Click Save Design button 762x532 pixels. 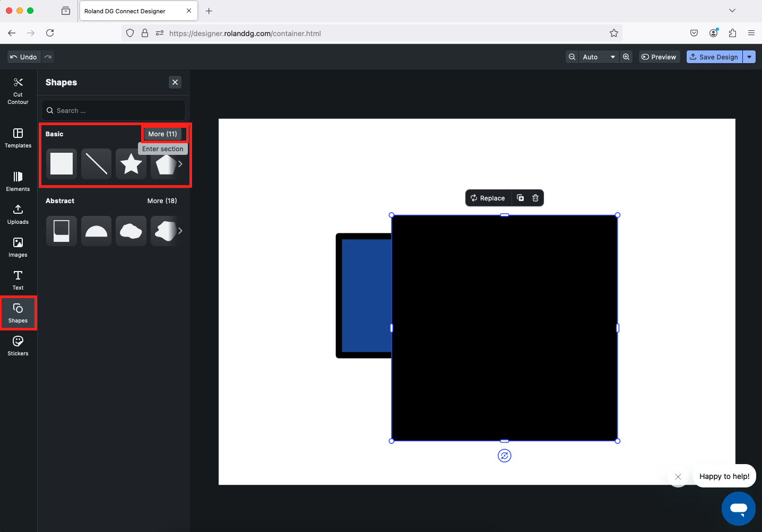714,57
